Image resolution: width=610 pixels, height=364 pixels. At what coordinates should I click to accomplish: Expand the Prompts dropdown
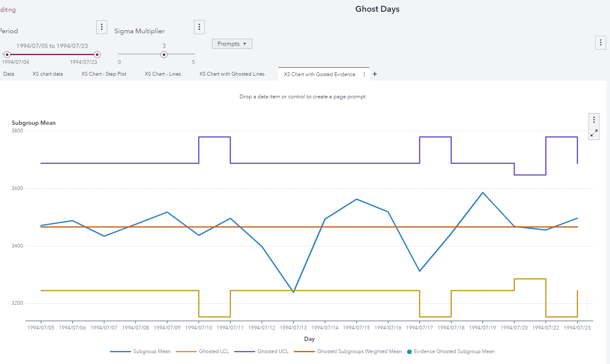[x=232, y=44]
